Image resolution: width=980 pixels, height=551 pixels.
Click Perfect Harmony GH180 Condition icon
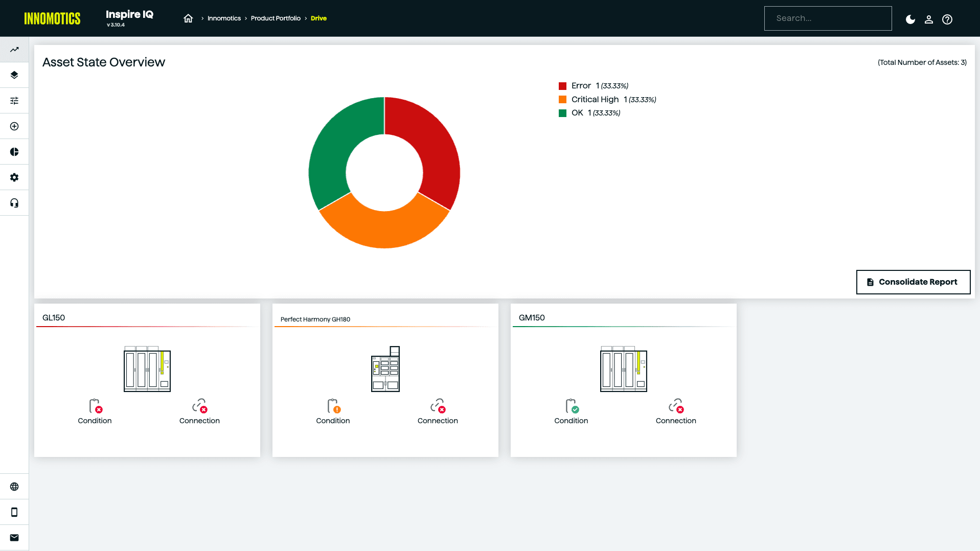(x=333, y=406)
